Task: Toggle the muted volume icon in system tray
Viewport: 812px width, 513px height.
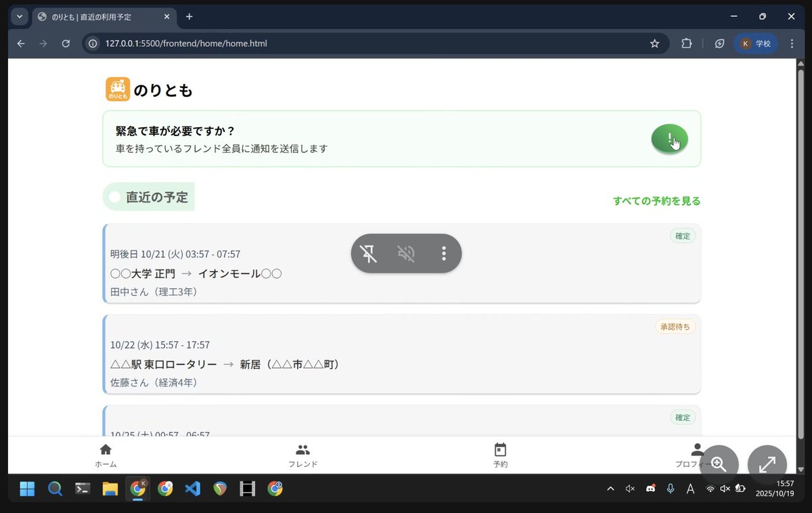Action: click(x=726, y=488)
